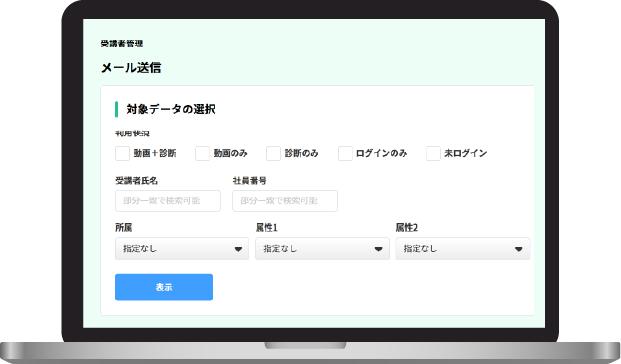Enable the 診断のみ checkbox
The height and width of the screenshot is (364, 621).
coord(273,153)
